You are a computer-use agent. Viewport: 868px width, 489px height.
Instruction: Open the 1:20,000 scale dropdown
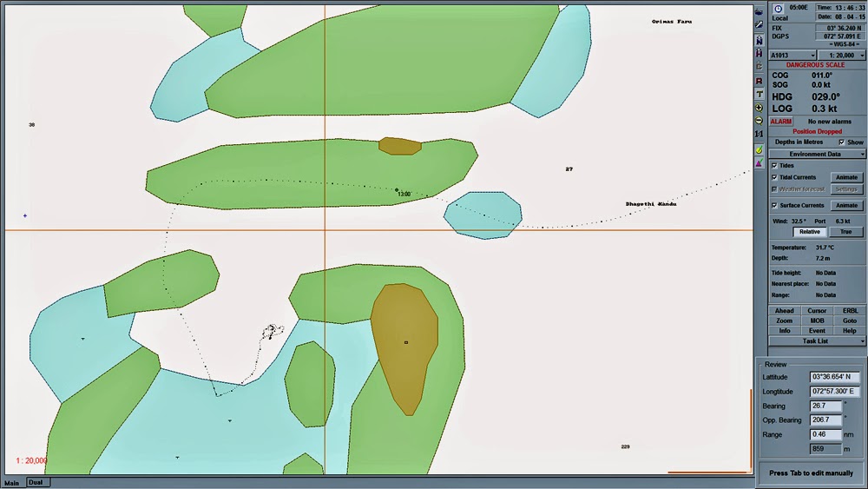[x=841, y=56]
